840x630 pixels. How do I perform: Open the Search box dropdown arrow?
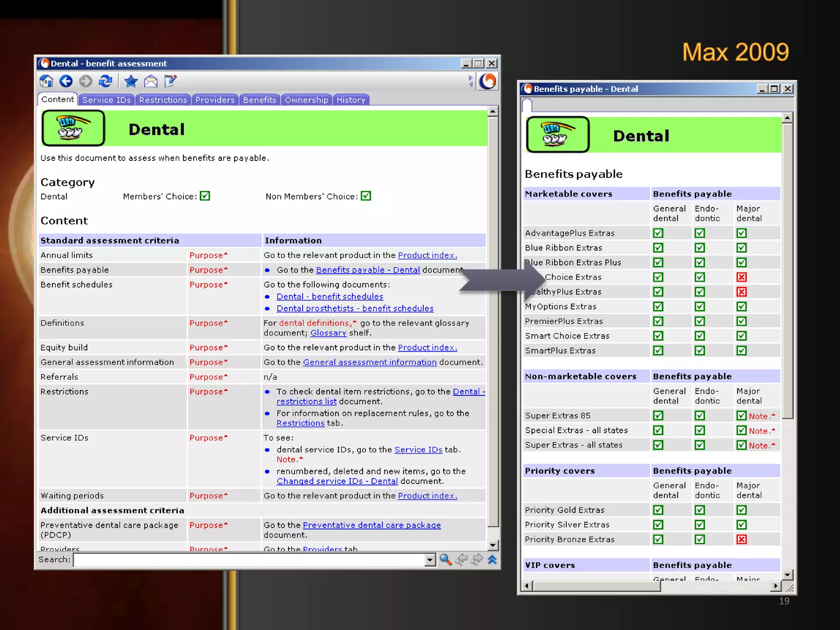[429, 560]
